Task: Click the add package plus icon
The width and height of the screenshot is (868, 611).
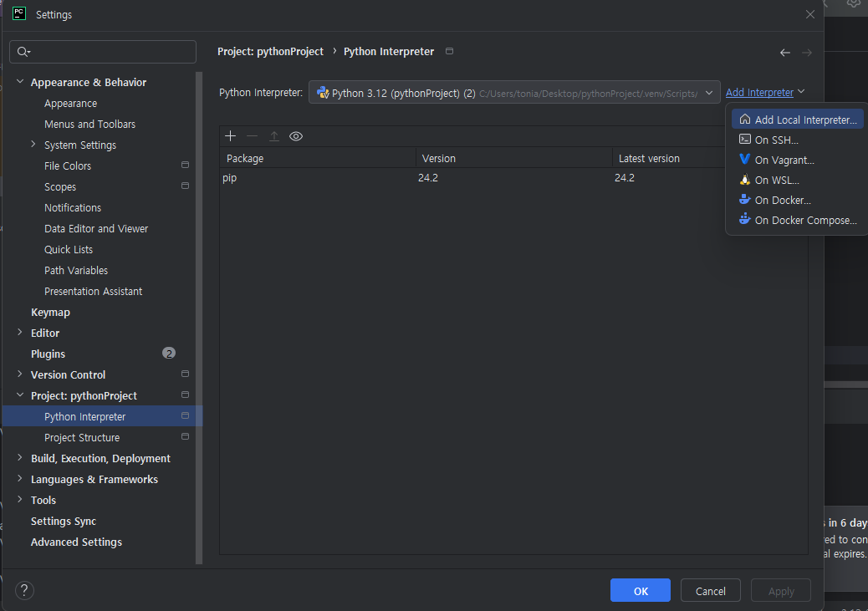Action: [230, 136]
